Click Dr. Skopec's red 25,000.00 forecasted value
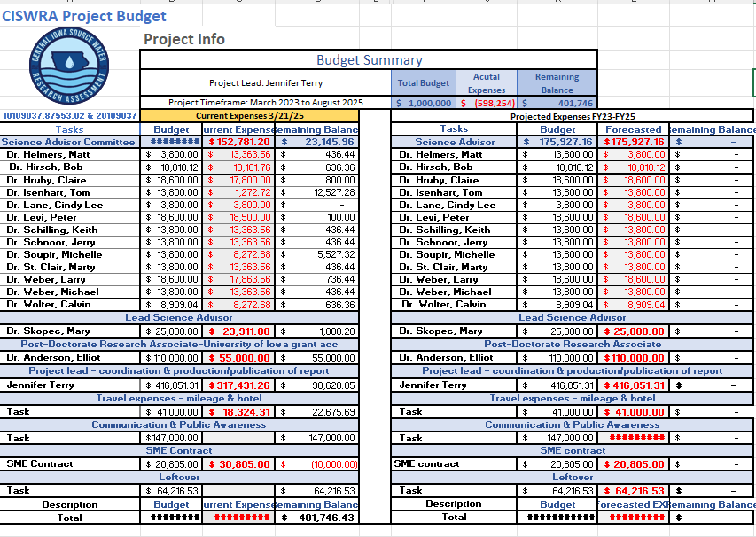756x537 pixels. pyautogui.click(x=633, y=331)
